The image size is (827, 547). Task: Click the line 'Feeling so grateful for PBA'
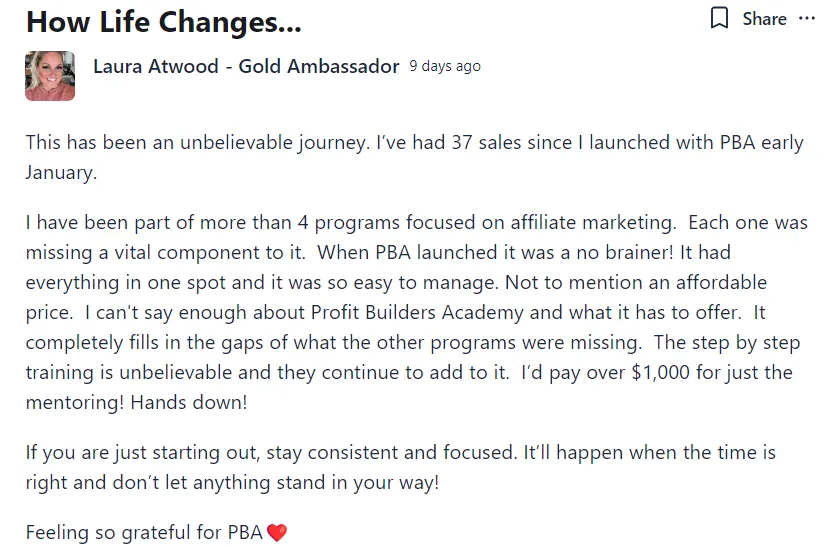[144, 533]
